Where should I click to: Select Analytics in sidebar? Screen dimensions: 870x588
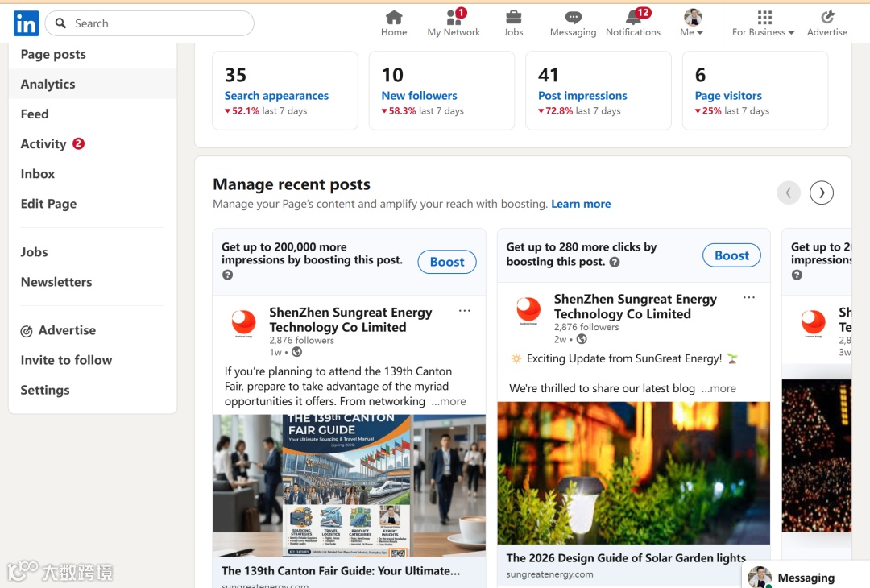click(x=93, y=84)
